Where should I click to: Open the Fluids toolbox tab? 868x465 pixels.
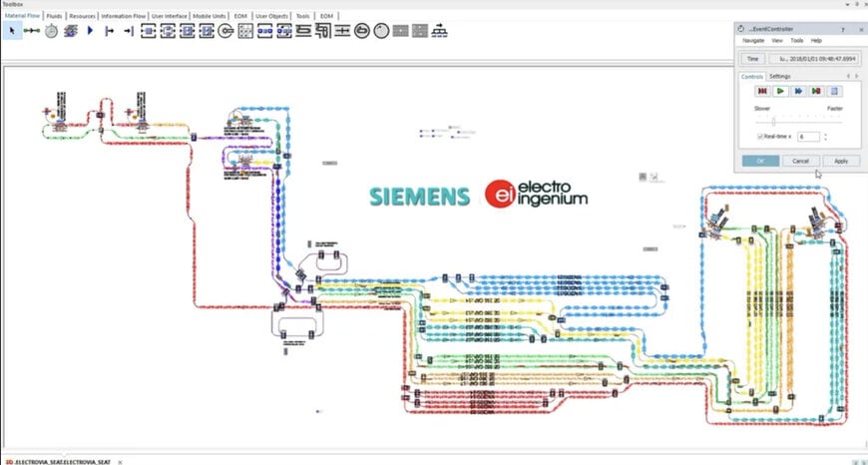[x=54, y=16]
